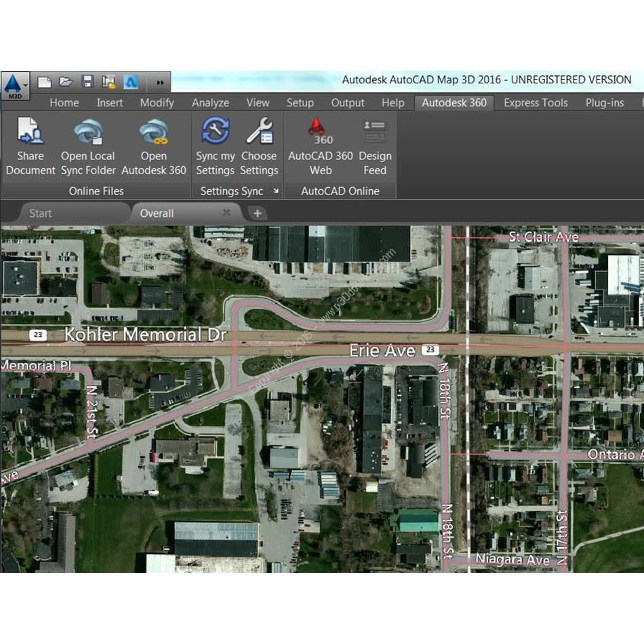Switch to the Start drawing tab
Image resolution: width=644 pixels, height=644 pixels.
tap(41, 214)
